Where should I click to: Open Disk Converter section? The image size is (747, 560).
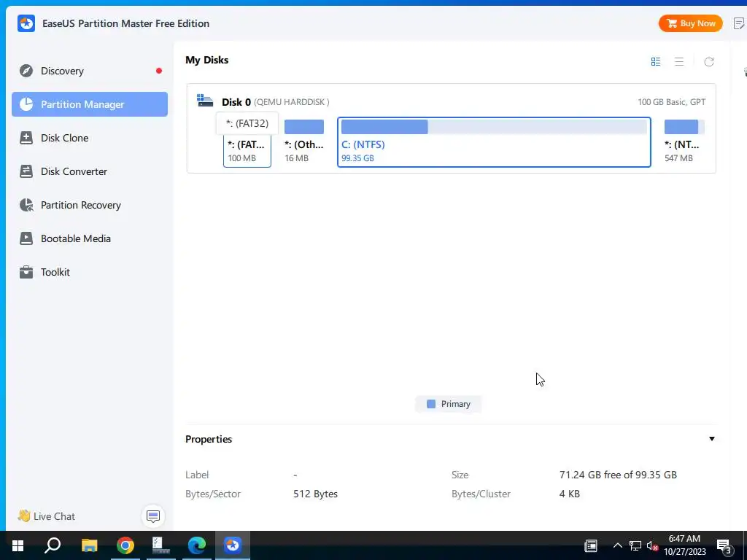(90, 171)
